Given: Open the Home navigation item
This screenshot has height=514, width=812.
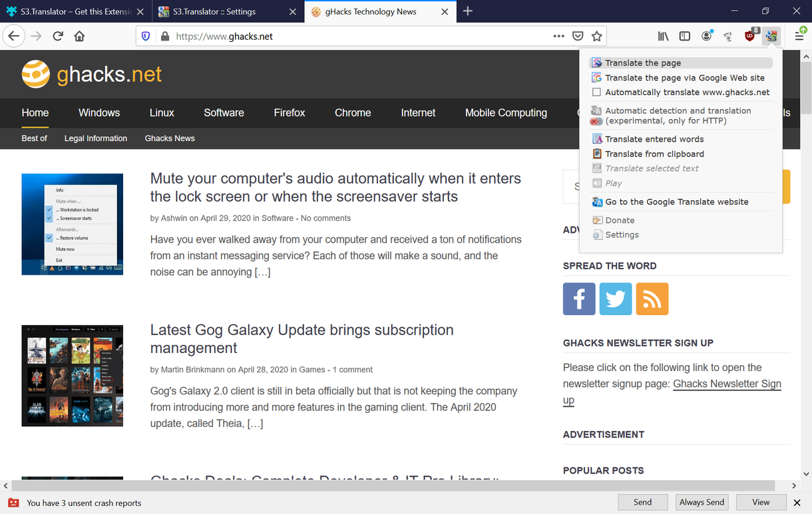Looking at the screenshot, I should pyautogui.click(x=35, y=113).
